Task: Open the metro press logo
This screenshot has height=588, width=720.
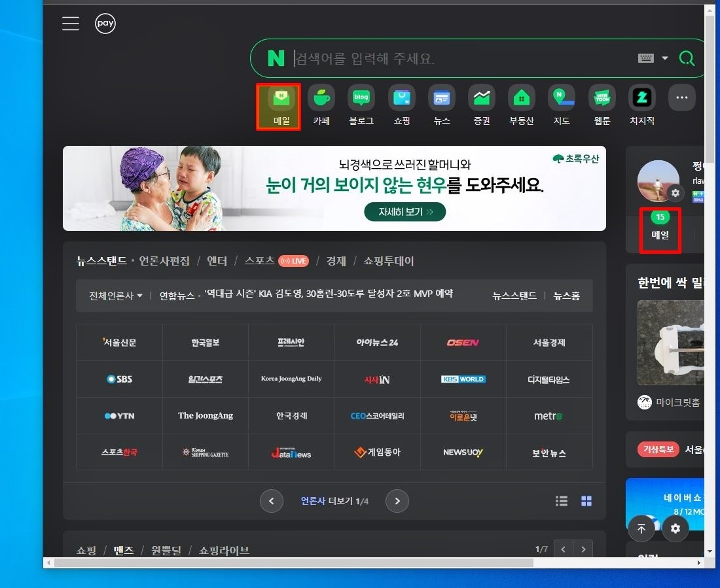Action: tap(549, 416)
